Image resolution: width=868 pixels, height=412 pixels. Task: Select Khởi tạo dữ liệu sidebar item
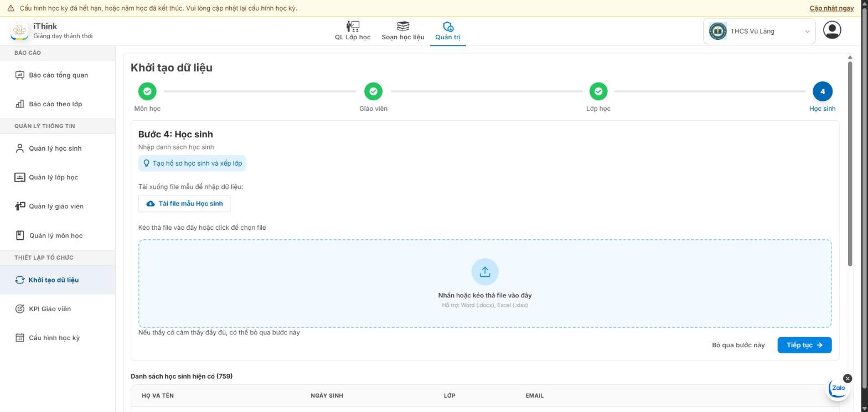click(x=58, y=280)
